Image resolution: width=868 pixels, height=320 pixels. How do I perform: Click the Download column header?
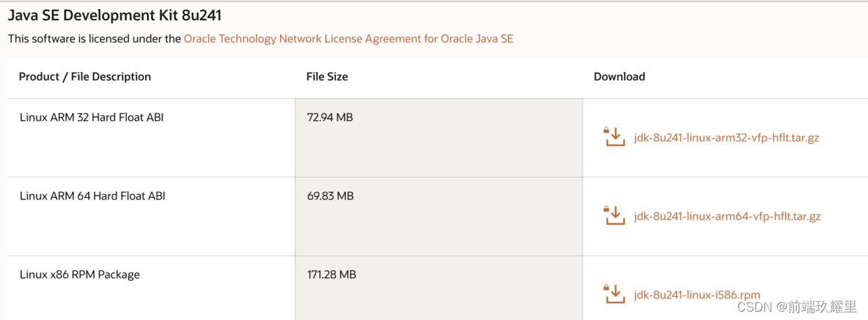619,76
